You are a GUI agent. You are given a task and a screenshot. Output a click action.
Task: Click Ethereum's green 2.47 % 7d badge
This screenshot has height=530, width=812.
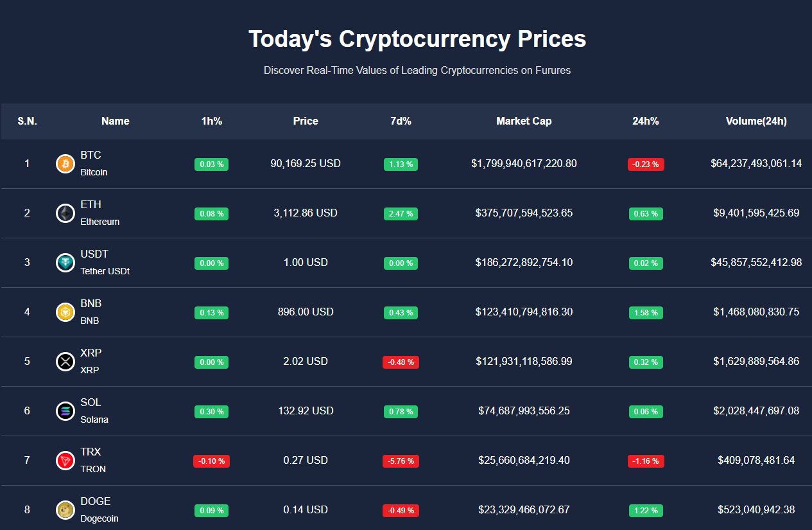401,214
